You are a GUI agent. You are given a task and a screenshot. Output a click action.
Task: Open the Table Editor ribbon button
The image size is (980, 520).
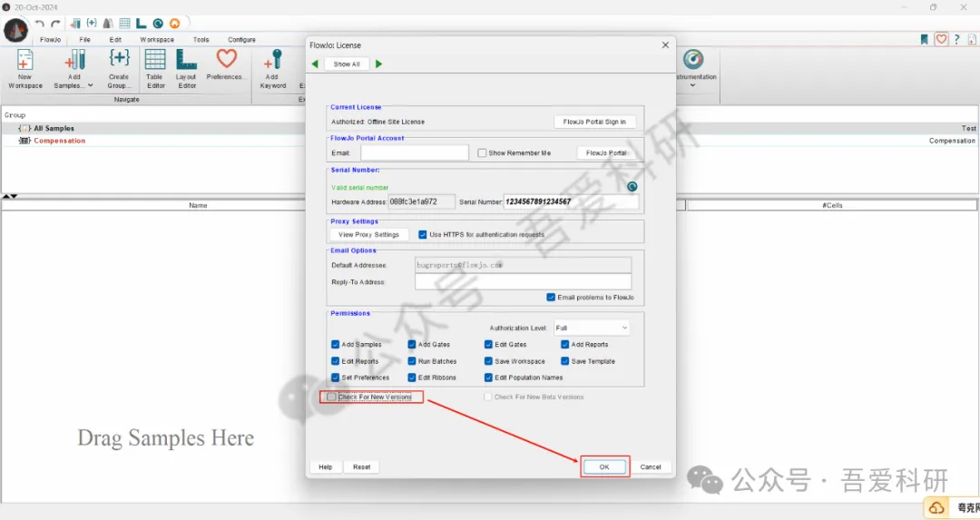pos(155,69)
